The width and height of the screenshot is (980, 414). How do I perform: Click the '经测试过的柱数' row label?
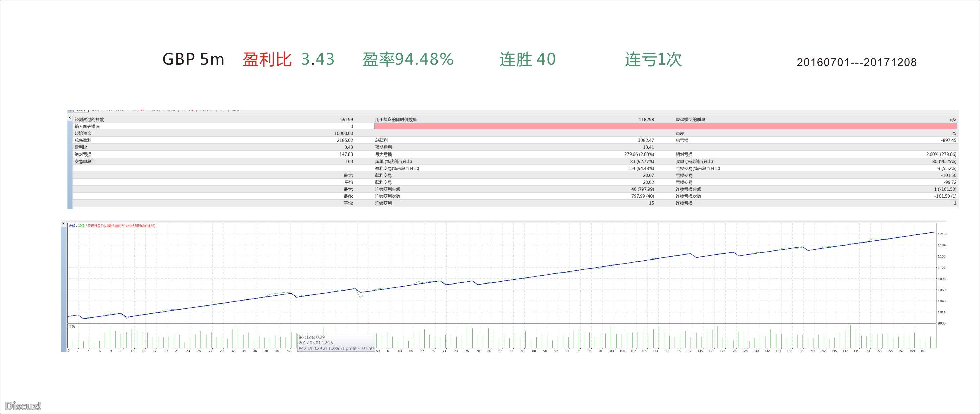point(89,119)
